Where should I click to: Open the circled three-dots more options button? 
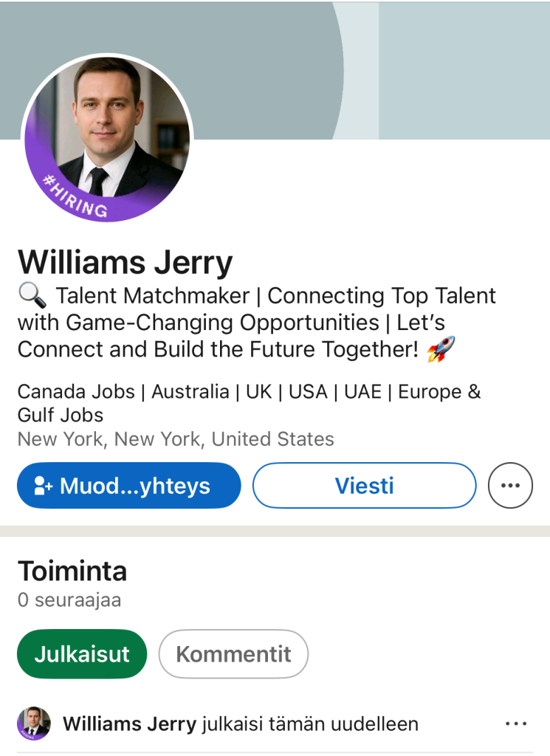510,486
